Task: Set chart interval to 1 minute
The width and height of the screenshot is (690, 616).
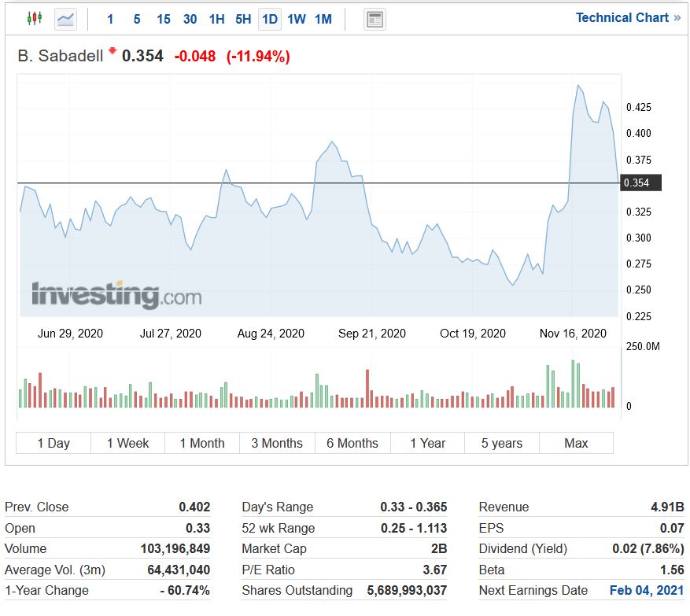Action: point(110,19)
